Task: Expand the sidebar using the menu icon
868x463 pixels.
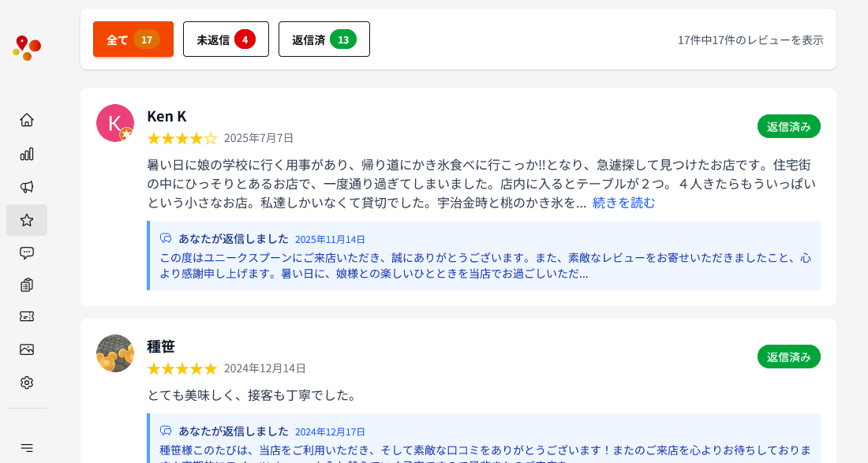Action: coord(27,447)
